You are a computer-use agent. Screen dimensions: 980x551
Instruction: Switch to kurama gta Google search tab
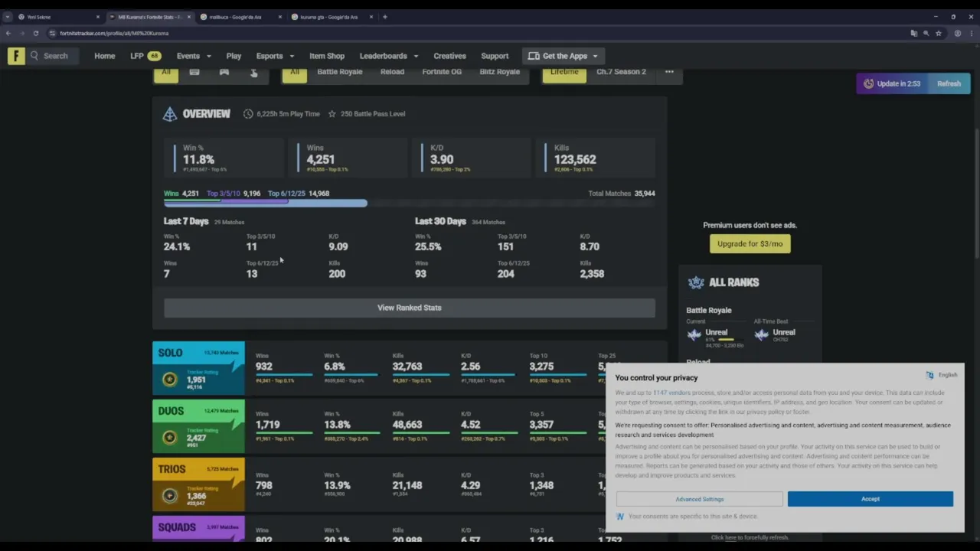point(331,17)
